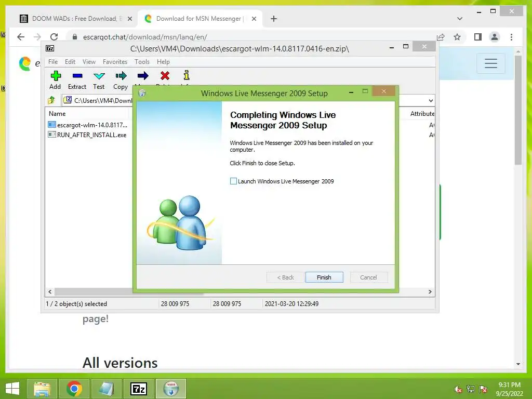Check Launch Windows Live Messenger 2009
Viewport: 532px width, 399px height.
tap(233, 181)
